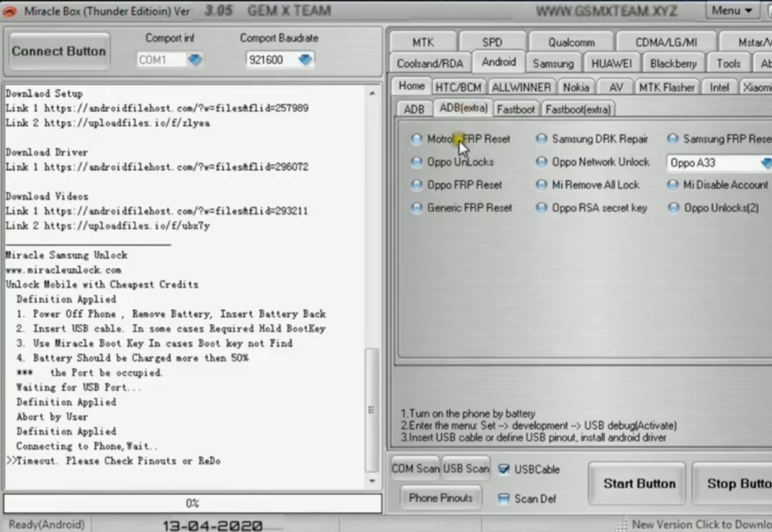Click the Abort by User log line
Viewport: 772px width, 532px height.
(x=52, y=417)
